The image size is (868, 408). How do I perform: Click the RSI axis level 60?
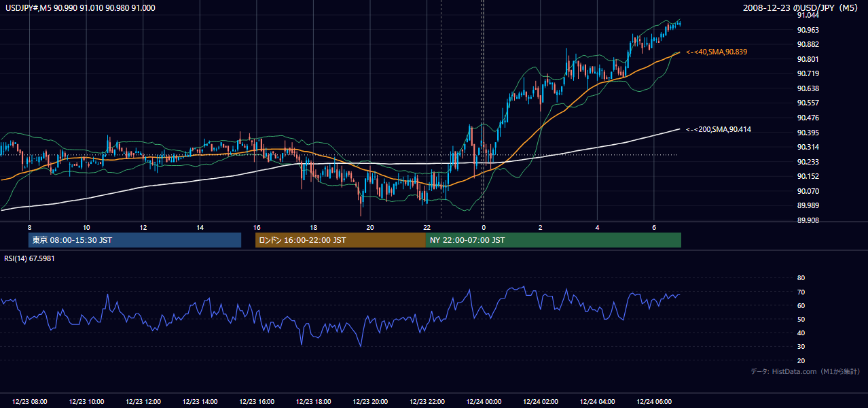(x=801, y=305)
